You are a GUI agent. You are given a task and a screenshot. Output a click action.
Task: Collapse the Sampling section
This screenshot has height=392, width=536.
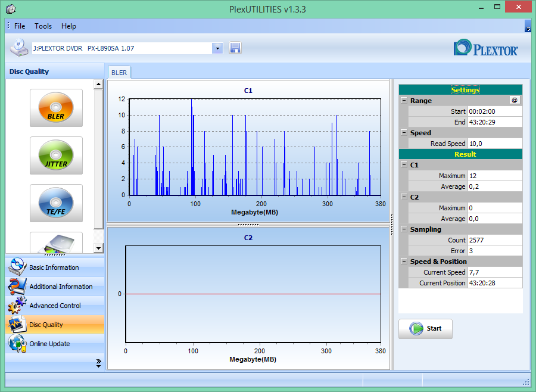tap(404, 229)
